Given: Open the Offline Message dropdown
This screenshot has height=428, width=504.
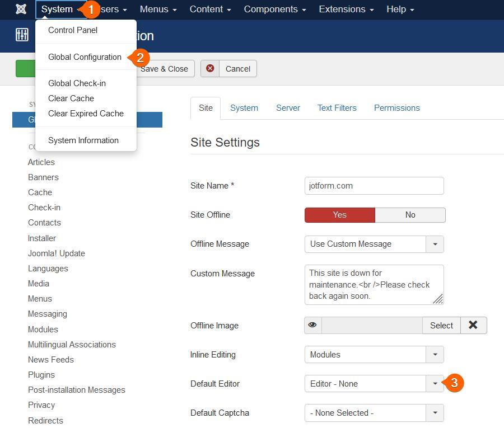Looking at the screenshot, I should pyautogui.click(x=435, y=244).
